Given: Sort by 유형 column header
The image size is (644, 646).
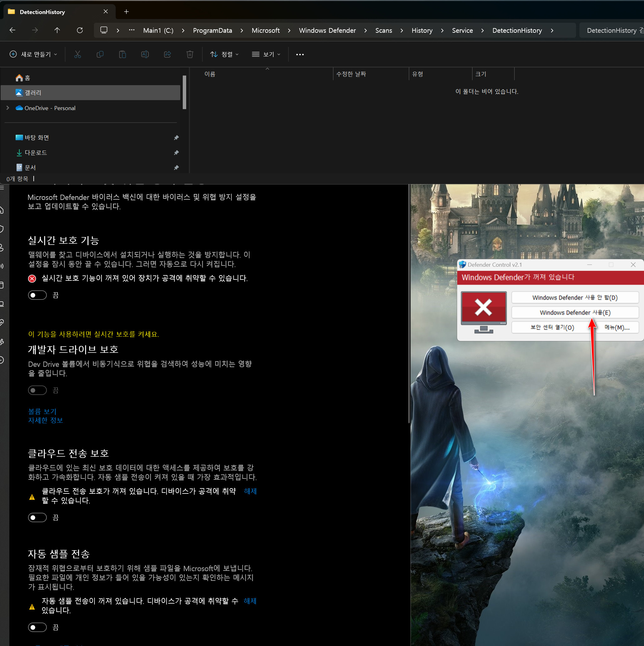Looking at the screenshot, I should tap(440, 74).
